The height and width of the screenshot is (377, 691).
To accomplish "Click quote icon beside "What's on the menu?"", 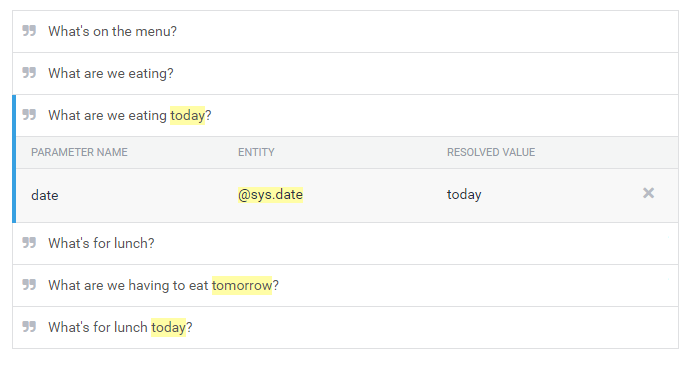I will pos(29,30).
